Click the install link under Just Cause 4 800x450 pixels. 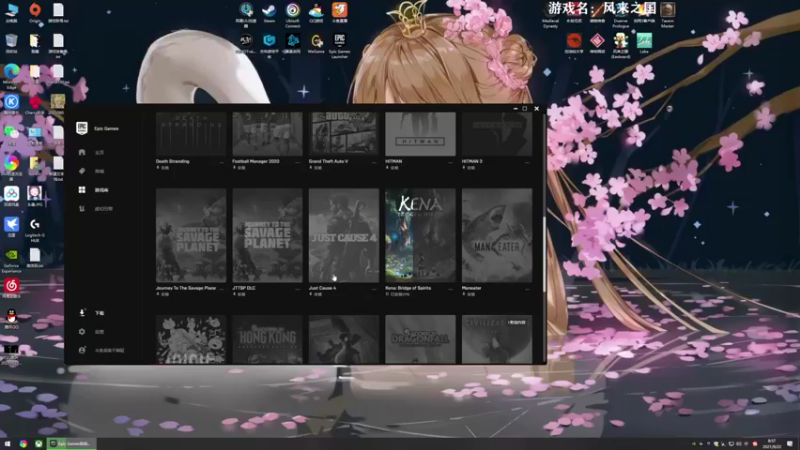tap(316, 294)
